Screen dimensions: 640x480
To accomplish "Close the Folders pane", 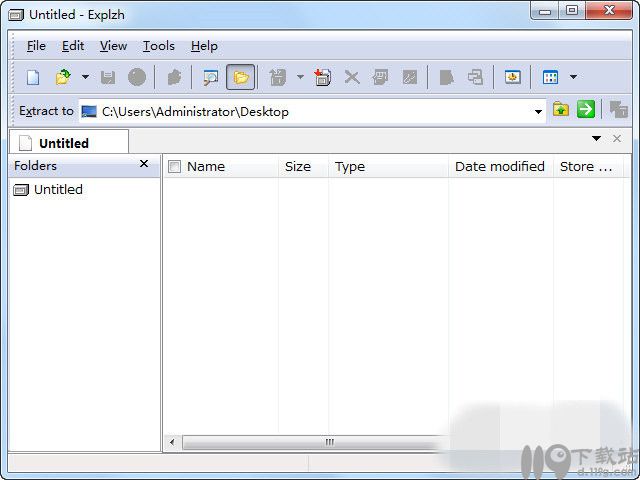I will point(144,164).
